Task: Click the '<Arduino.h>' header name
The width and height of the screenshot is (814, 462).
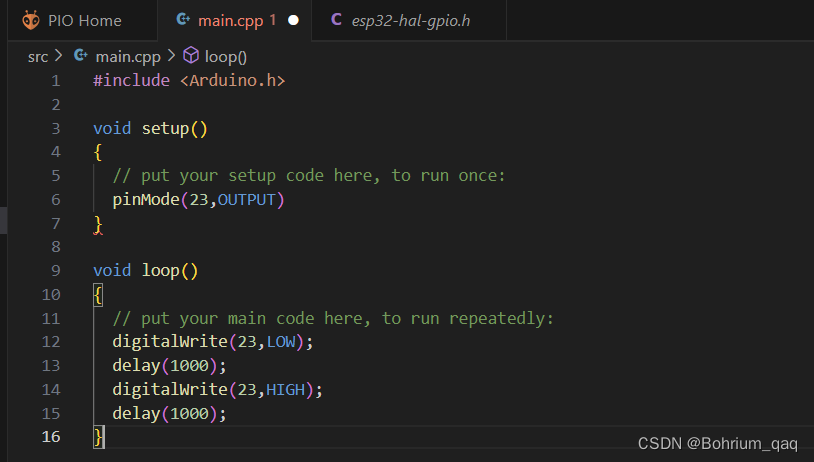Action: [233, 80]
